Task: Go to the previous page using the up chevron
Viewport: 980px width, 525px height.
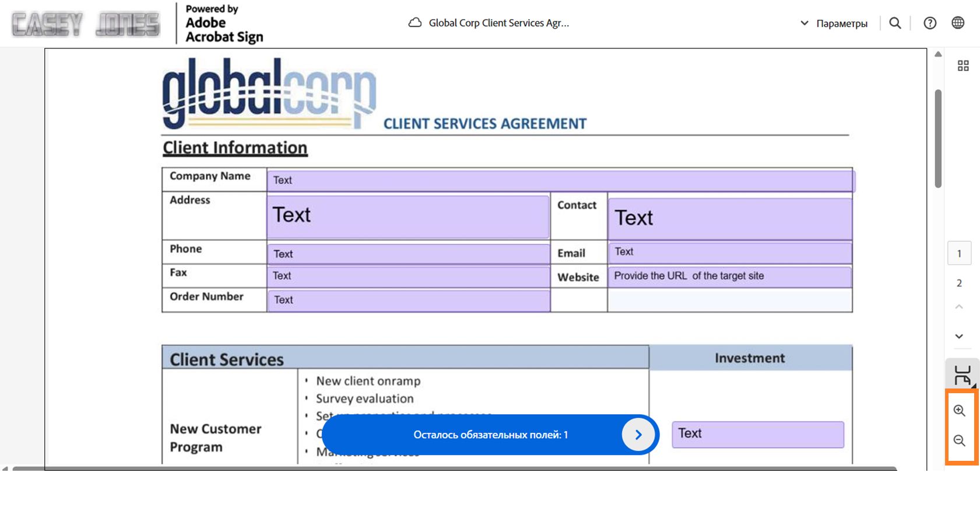Action: [x=959, y=307]
